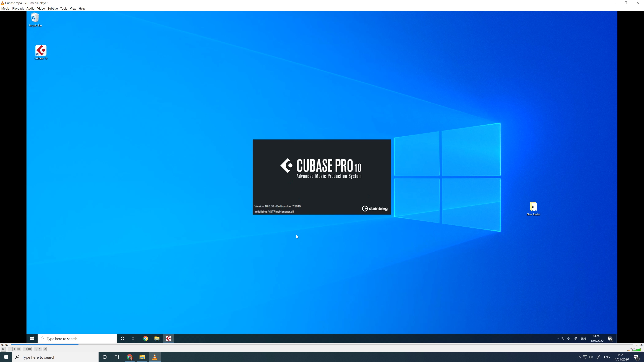Click Task View in the recorded video taskbar
644x362 pixels.
(133, 339)
